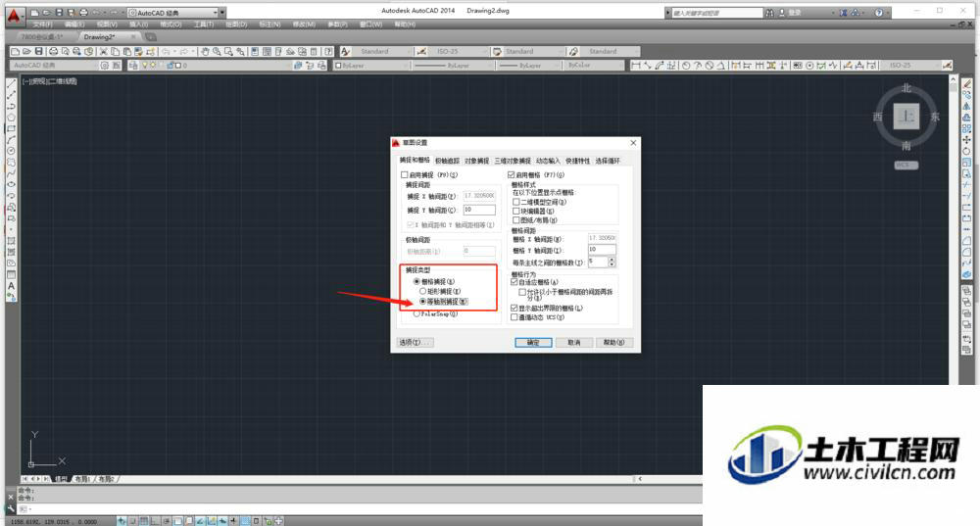Click the Radius dimension icon

coord(686,65)
